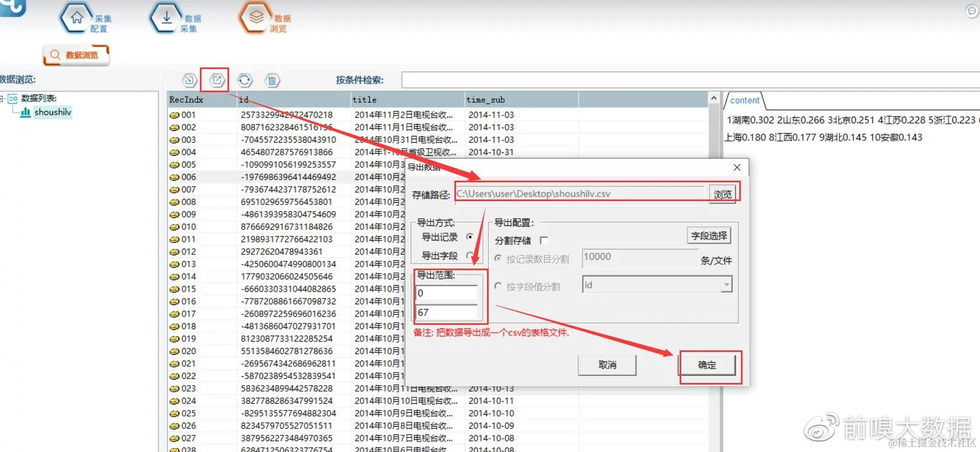Confirm export with 确定 button
The height and width of the screenshot is (452, 980).
pyautogui.click(x=707, y=365)
